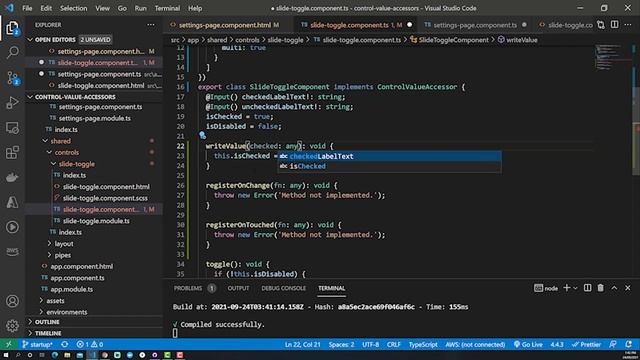Click errors and warnings count in status bar
This screenshot has width=640, height=360.
point(90,344)
